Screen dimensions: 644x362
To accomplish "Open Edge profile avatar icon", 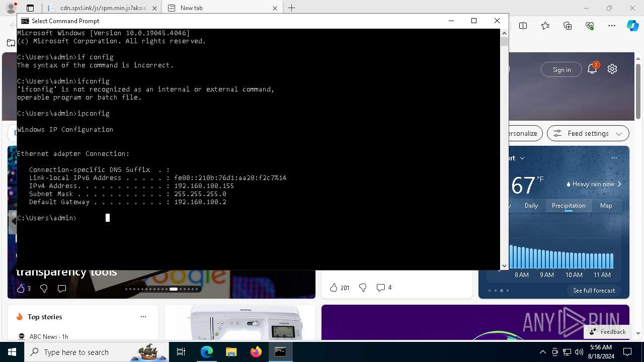I will pyautogui.click(x=11, y=8).
